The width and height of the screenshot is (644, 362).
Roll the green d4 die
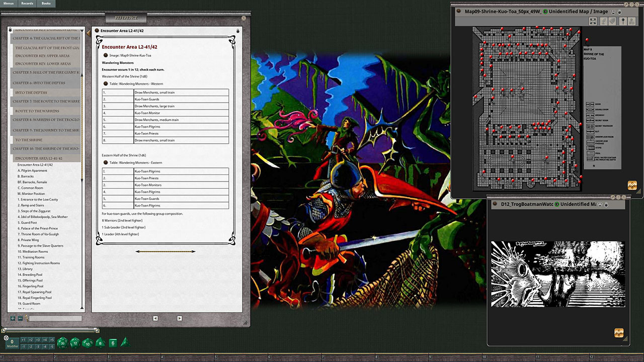click(x=124, y=343)
